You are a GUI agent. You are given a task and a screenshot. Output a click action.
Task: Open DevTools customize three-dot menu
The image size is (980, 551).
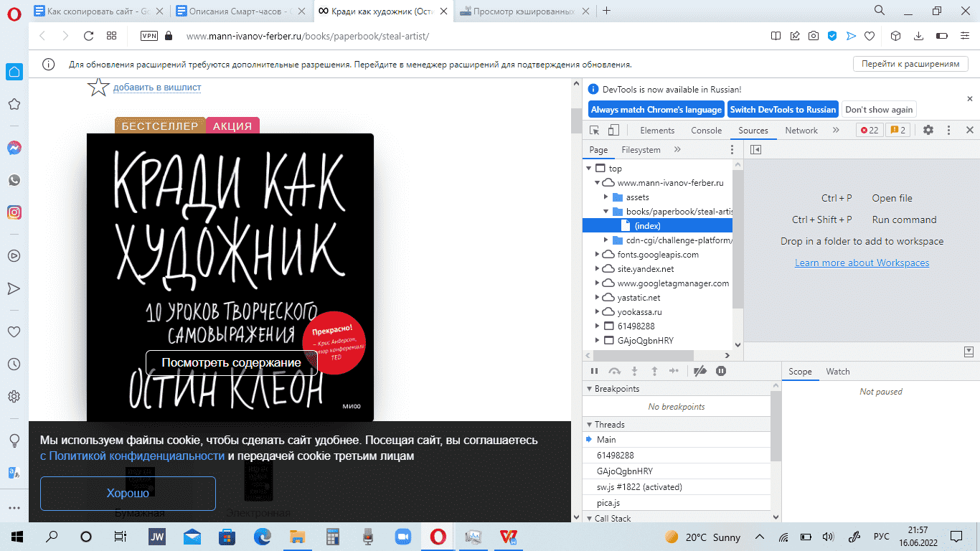[948, 130]
